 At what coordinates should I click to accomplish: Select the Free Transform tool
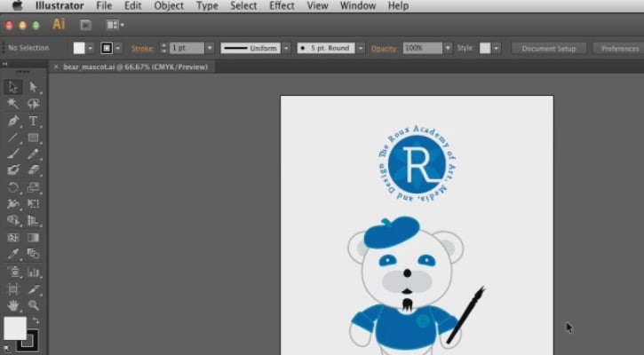(x=33, y=204)
